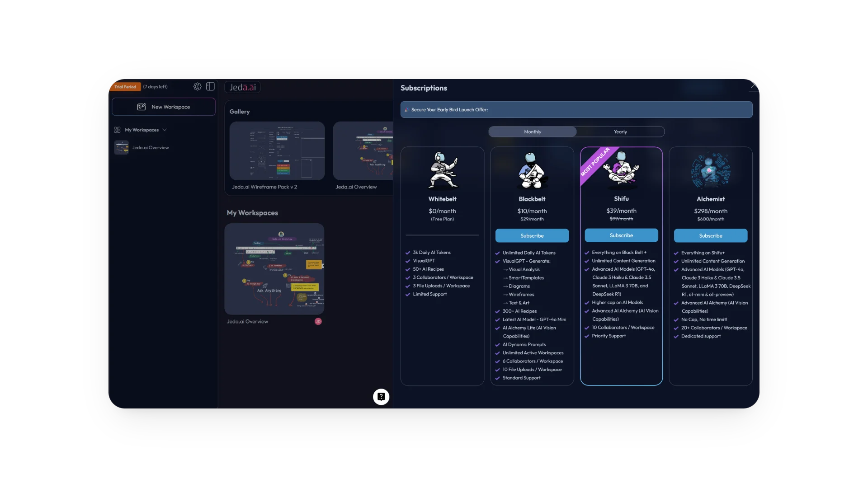Screen dimensions: 868x488
Task: Open the Jeda.ai Overview workspace thumbnail
Action: 274,268
